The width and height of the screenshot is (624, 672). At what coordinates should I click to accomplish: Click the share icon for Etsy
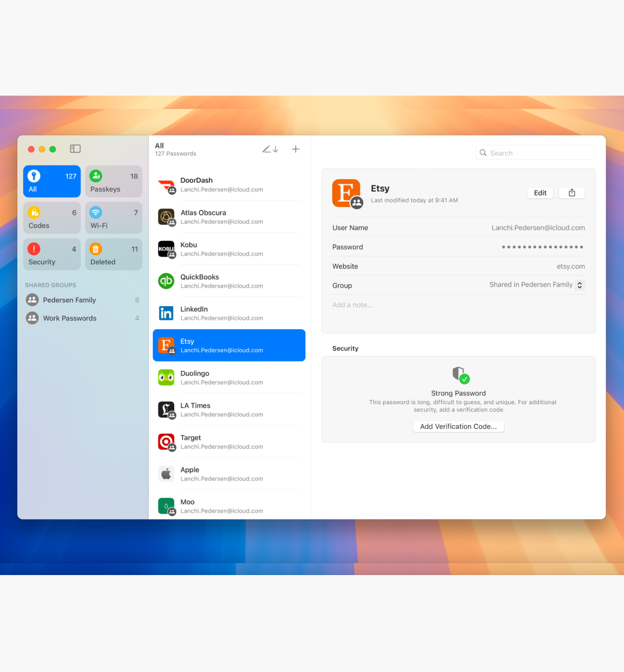(x=572, y=193)
